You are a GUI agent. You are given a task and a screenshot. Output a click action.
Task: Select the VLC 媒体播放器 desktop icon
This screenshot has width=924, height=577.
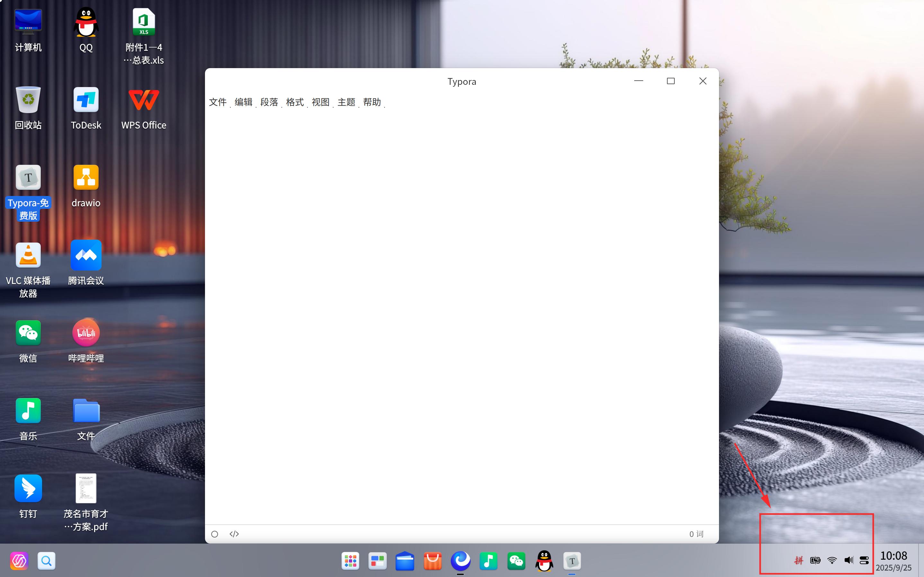28,270
